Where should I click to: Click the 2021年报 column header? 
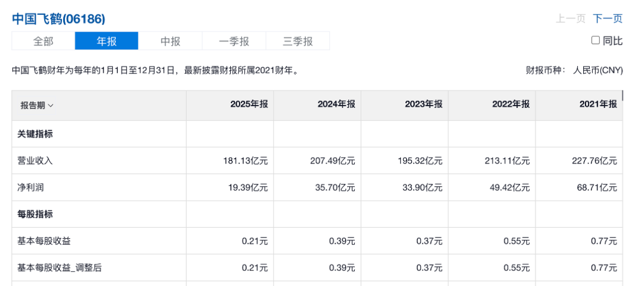[598, 104]
